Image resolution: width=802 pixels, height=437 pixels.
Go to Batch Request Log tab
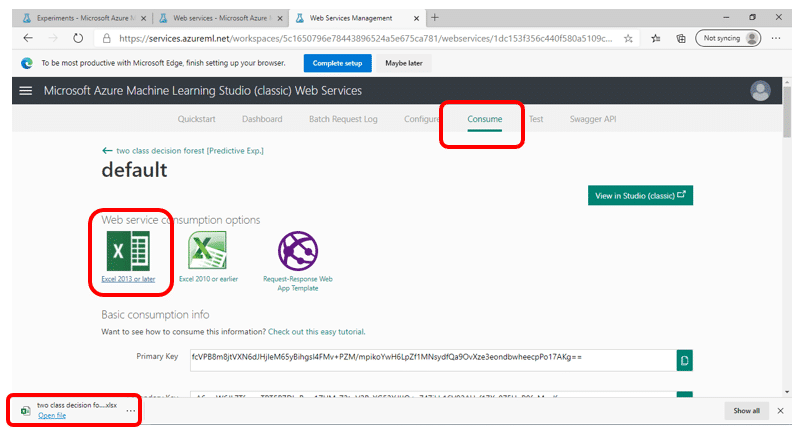click(343, 119)
